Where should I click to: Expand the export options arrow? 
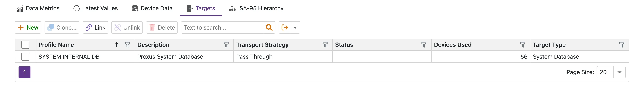pyautogui.click(x=295, y=27)
